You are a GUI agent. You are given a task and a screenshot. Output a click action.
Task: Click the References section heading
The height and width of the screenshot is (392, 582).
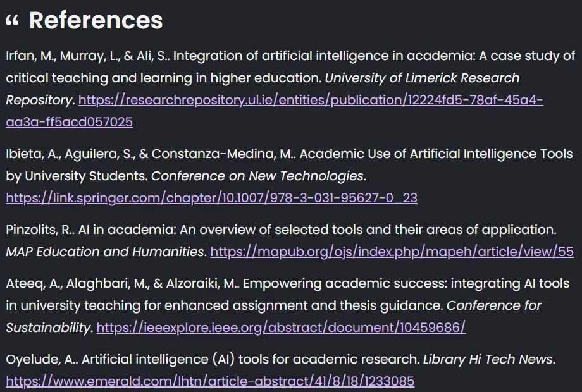pos(96,20)
